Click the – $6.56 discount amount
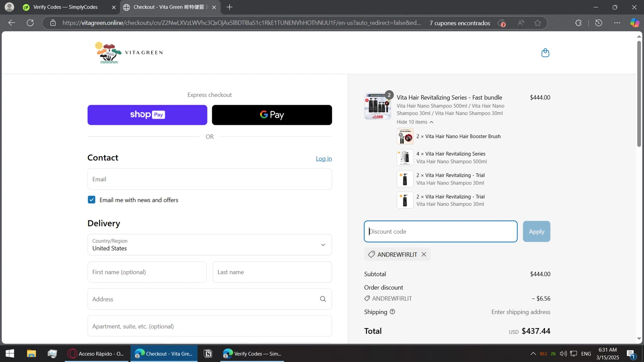This screenshot has height=362, width=644. [x=541, y=299]
